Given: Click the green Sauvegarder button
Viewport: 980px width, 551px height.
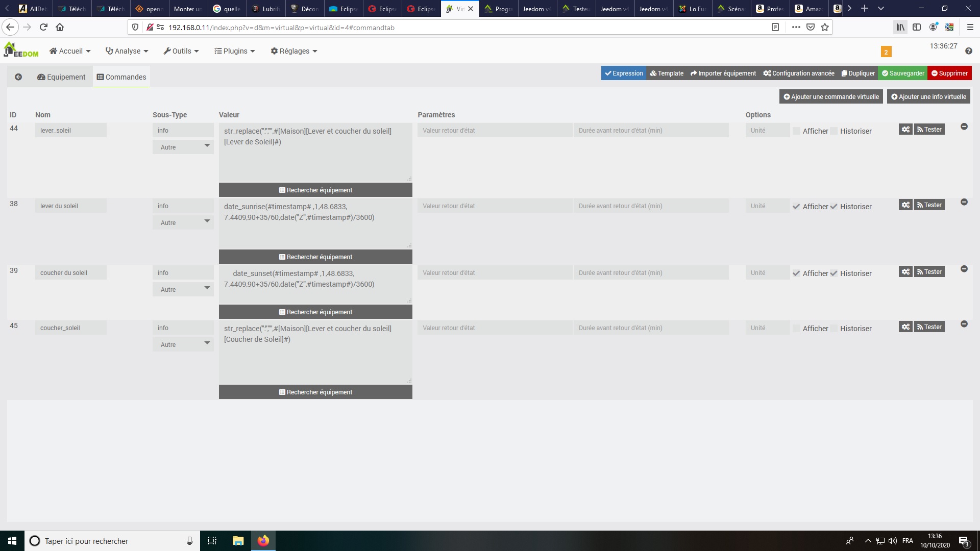Looking at the screenshot, I should tap(902, 73).
